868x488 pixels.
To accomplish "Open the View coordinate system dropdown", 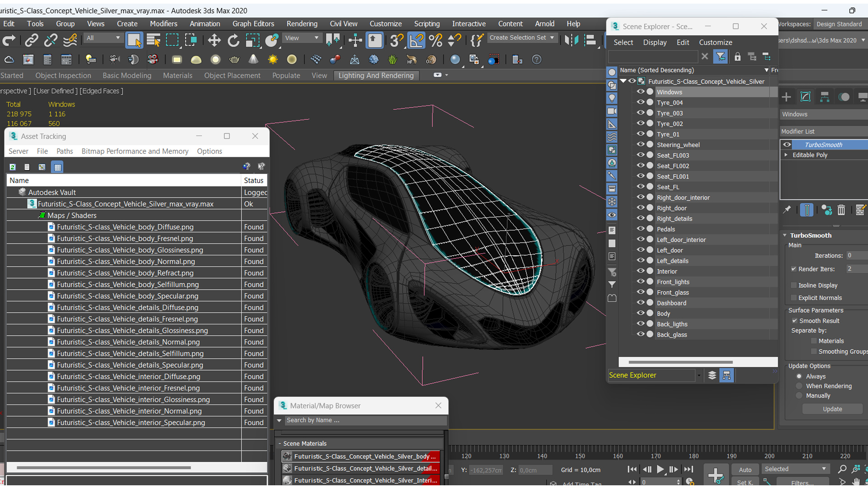I will click(302, 38).
